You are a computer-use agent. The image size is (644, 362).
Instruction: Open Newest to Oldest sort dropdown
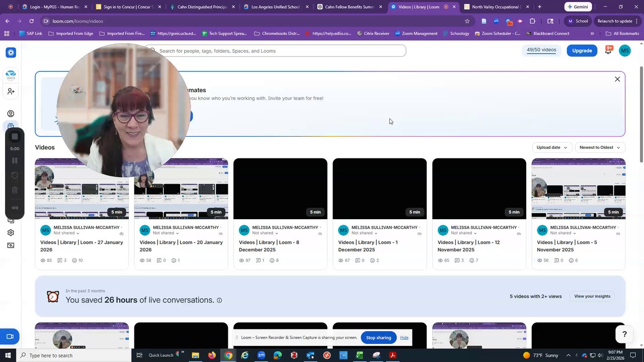600,147
